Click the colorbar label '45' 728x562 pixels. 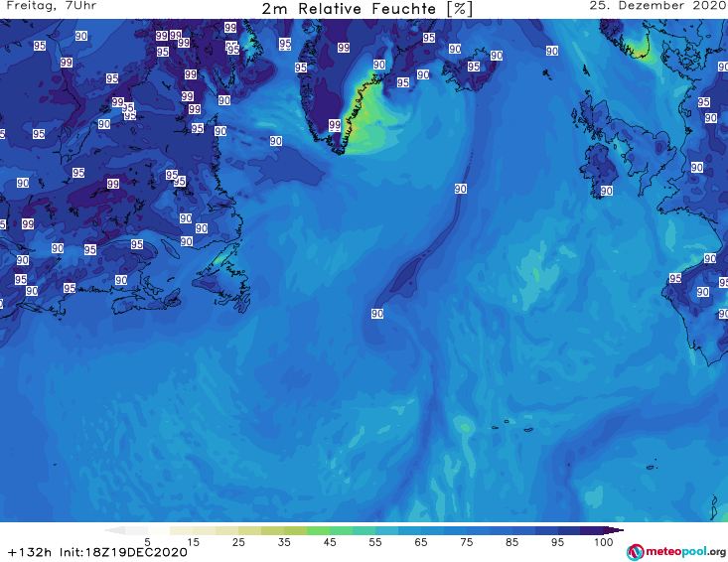(330, 542)
